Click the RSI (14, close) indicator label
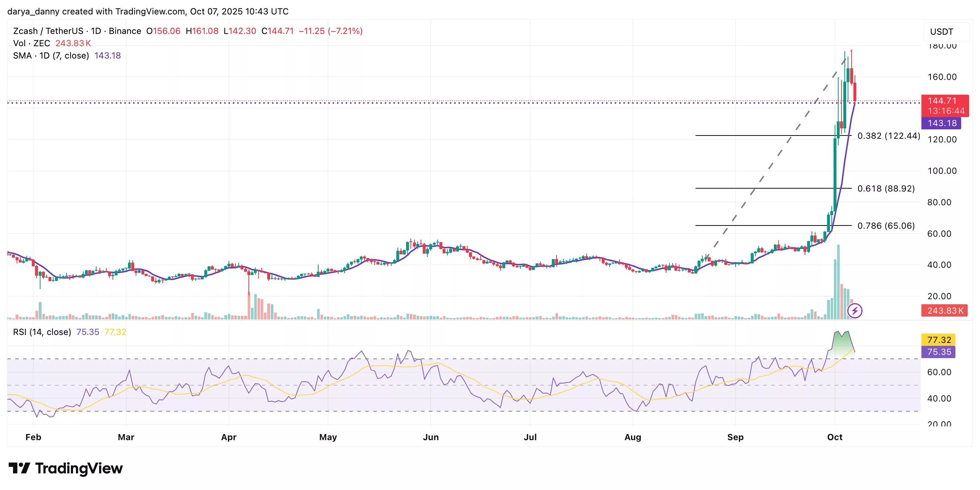The width and height of the screenshot is (980, 490). [x=42, y=332]
